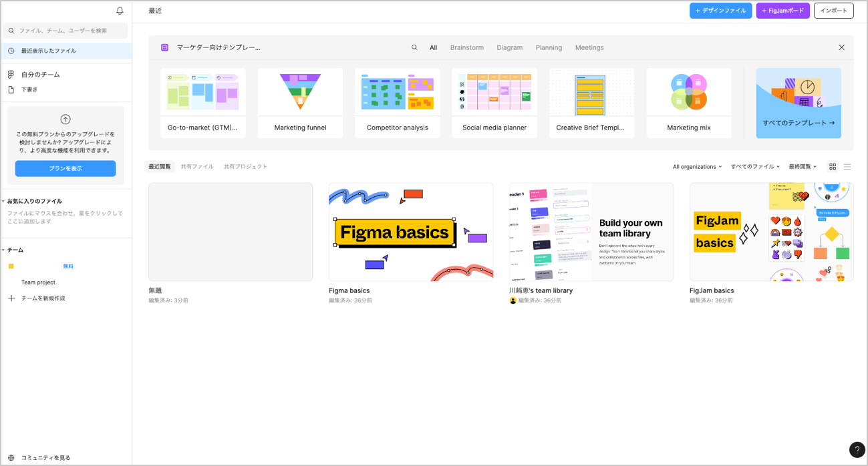Search within the templates banner
Viewport: 868px width, 466px height.
414,47
